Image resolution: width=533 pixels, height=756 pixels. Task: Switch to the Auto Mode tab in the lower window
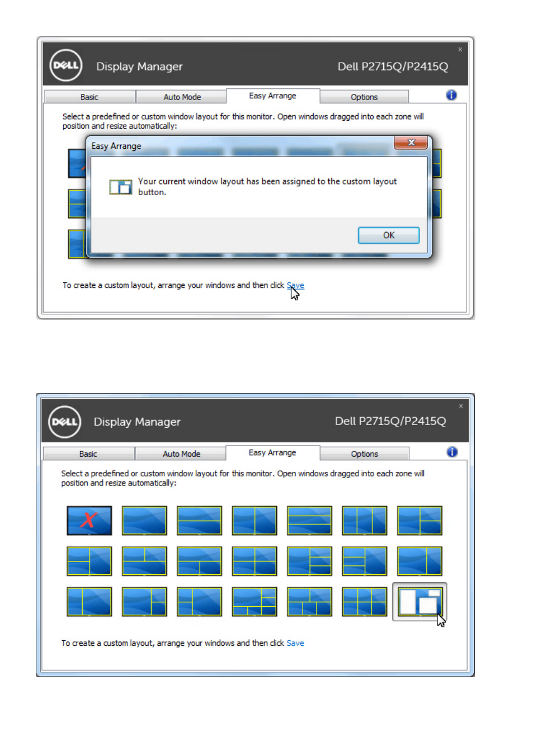pyautogui.click(x=181, y=453)
